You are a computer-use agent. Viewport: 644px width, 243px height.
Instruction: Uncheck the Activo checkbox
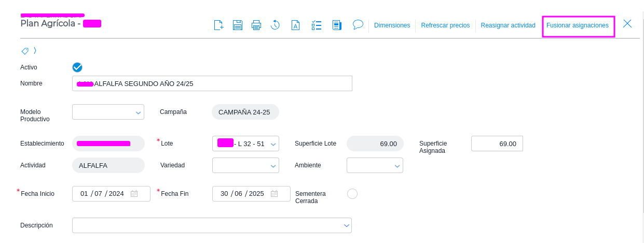pyautogui.click(x=77, y=67)
